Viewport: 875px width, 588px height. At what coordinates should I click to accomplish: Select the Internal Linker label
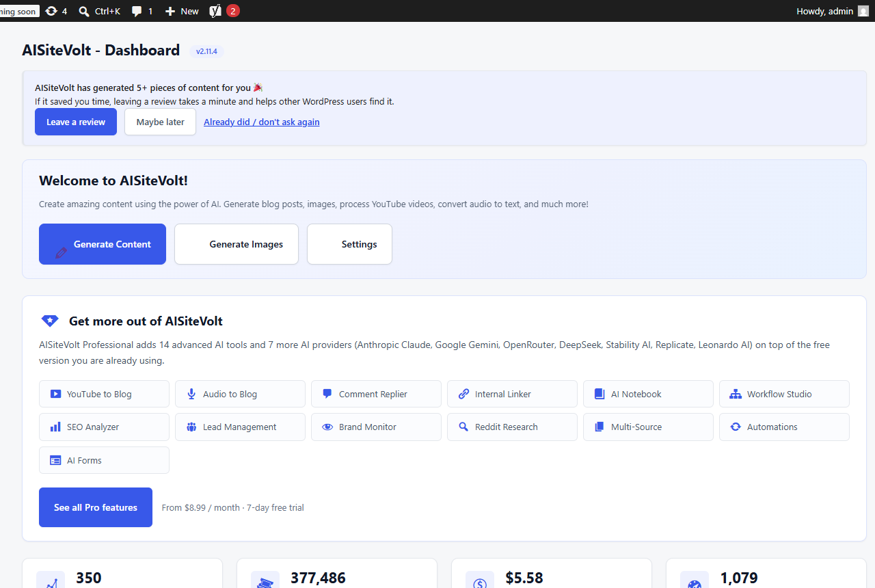503,394
